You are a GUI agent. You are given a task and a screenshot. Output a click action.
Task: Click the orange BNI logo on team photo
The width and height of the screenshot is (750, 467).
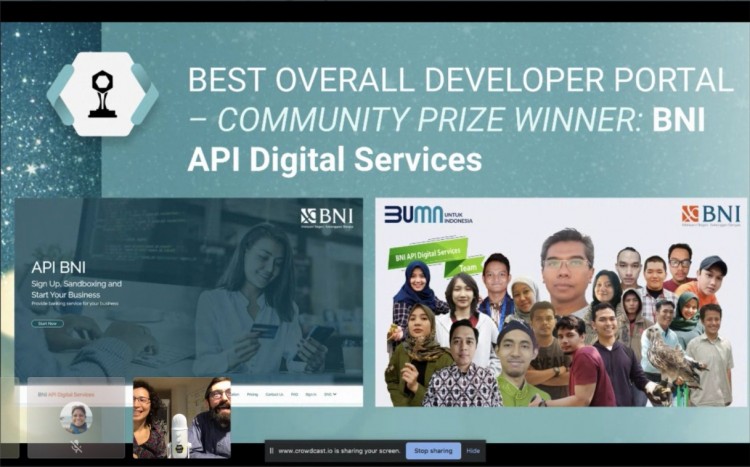pyautogui.click(x=711, y=215)
